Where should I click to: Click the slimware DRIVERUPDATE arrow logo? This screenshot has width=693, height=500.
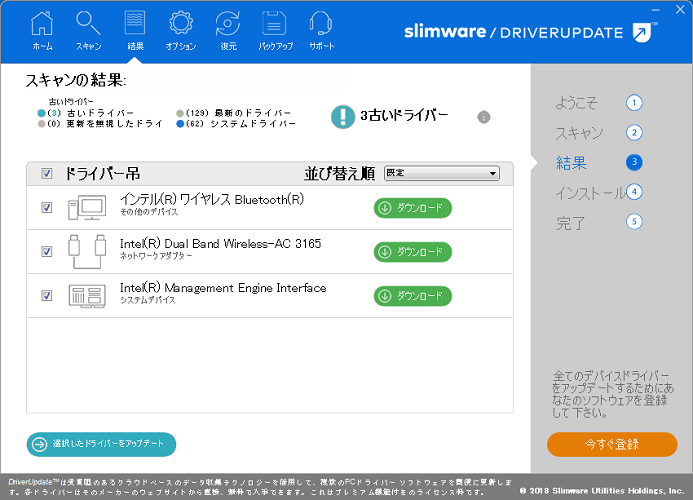[642, 32]
